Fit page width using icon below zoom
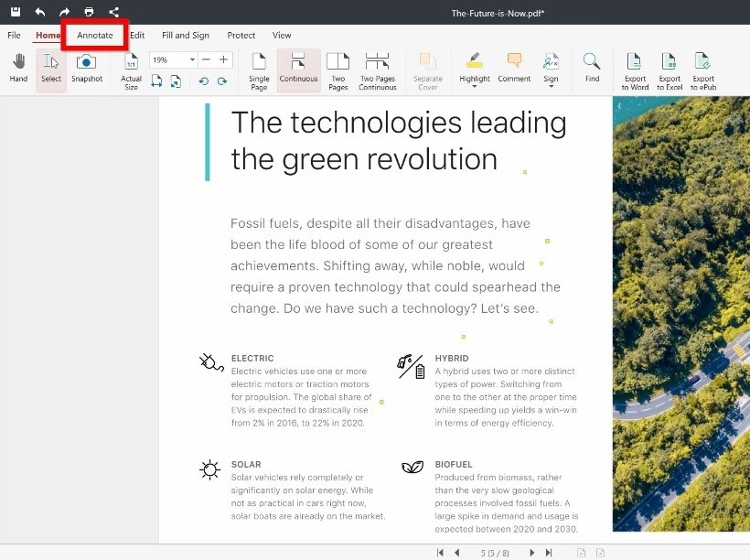 [x=156, y=81]
